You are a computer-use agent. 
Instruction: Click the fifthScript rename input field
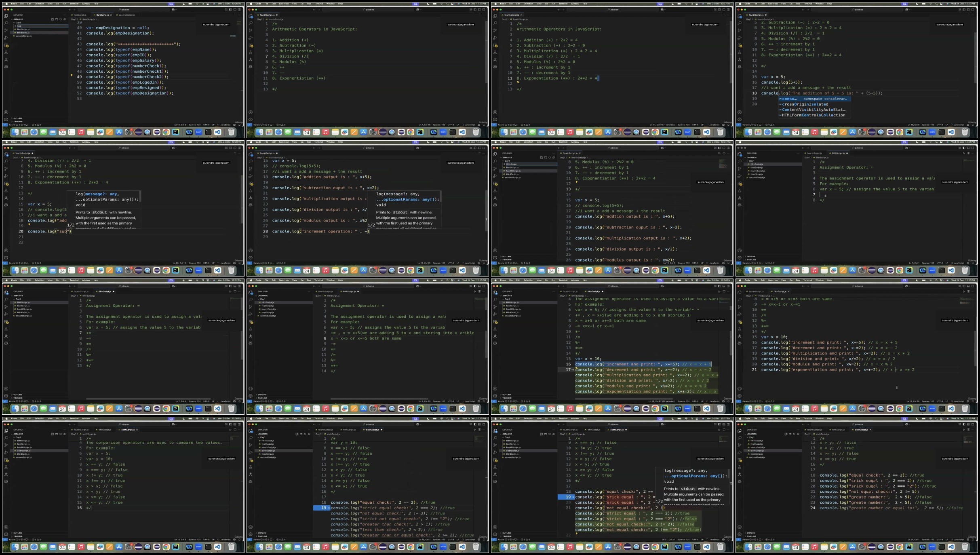[x=525, y=164]
